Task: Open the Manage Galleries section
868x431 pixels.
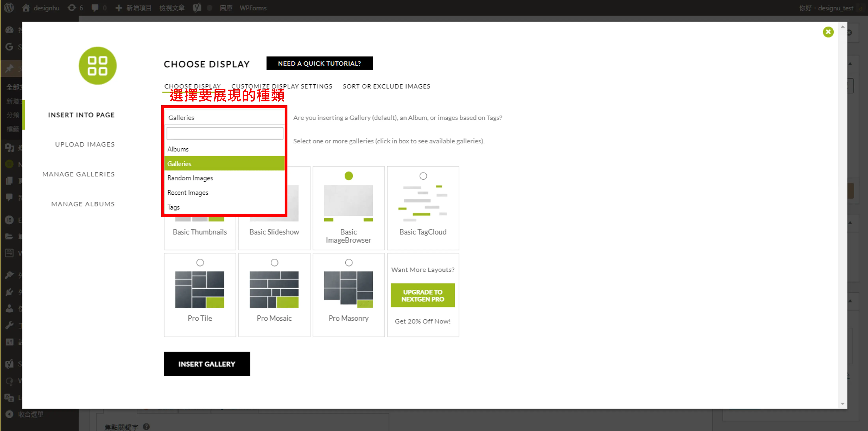Action: point(79,174)
